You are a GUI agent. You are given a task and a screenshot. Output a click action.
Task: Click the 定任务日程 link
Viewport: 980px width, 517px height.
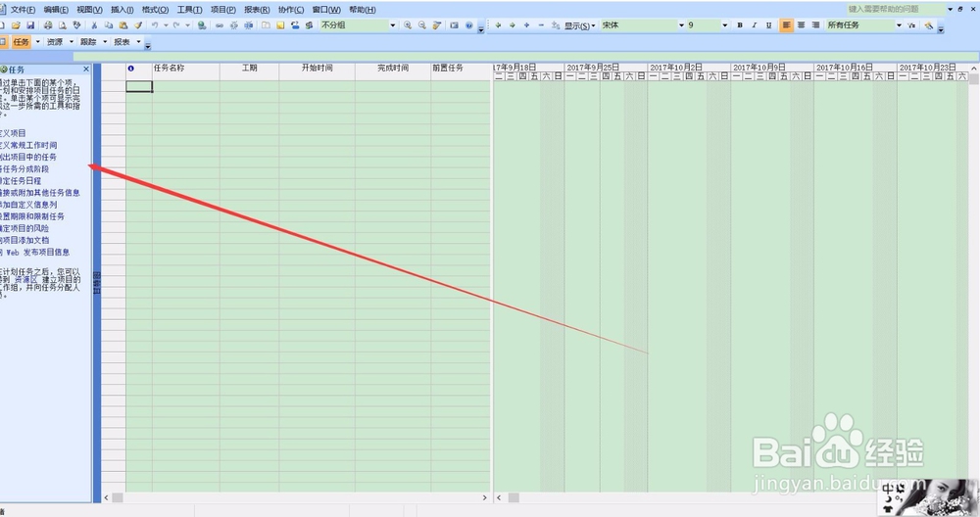[x=21, y=180]
